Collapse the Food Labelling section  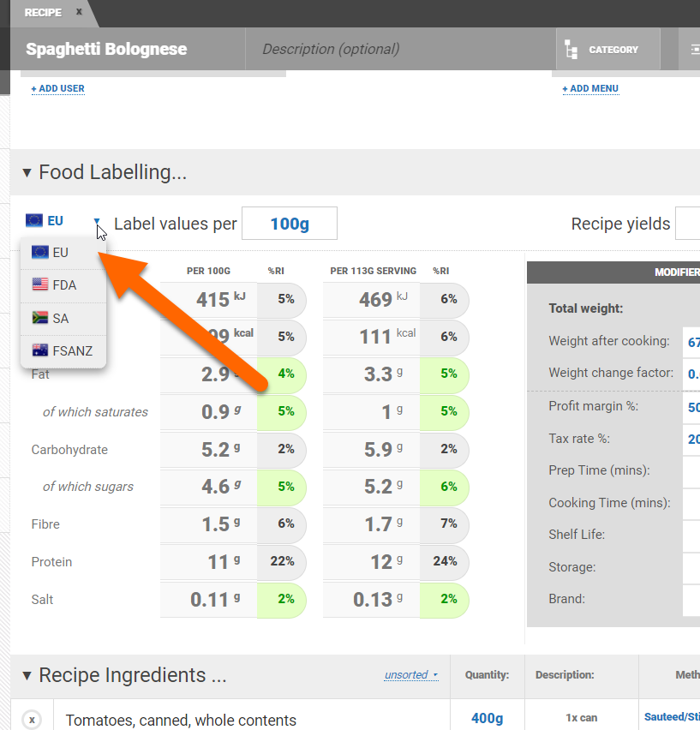tap(27, 172)
